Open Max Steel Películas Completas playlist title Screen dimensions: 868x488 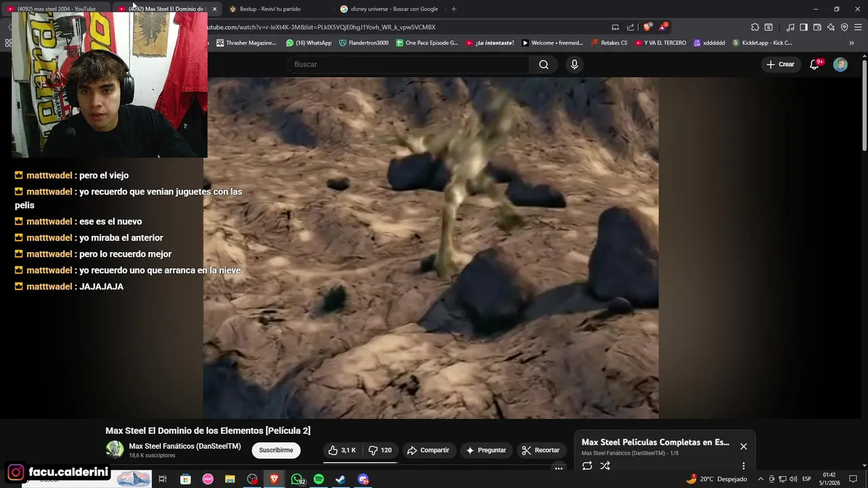655,442
